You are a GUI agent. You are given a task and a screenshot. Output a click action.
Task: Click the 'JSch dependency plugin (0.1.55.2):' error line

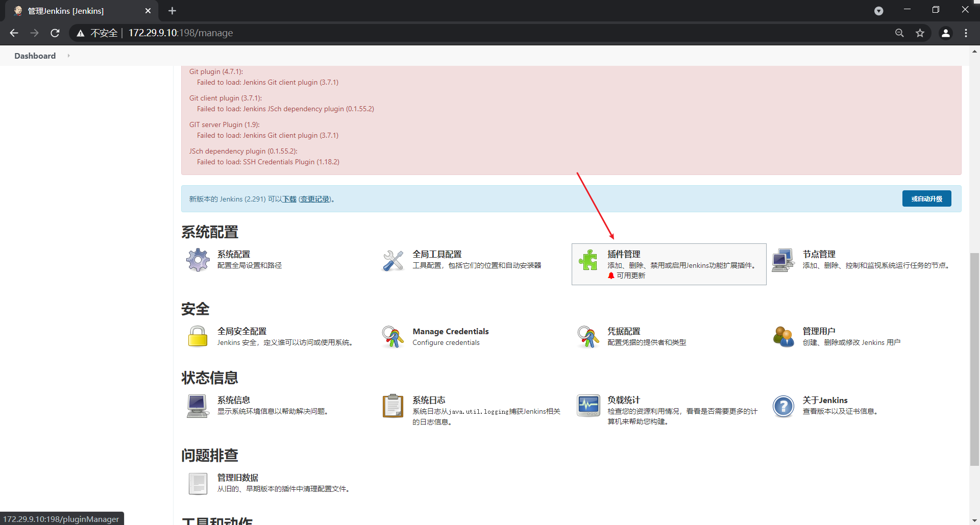coord(243,151)
